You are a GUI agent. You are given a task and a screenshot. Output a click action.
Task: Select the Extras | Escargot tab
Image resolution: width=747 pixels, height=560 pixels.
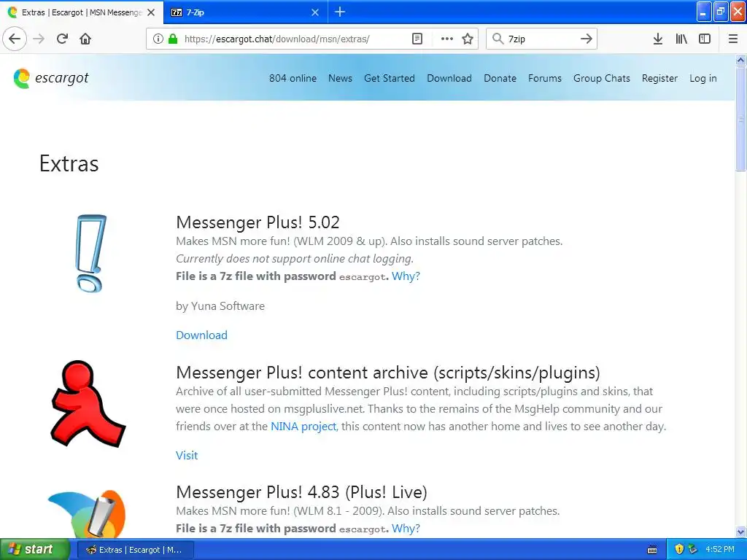[x=81, y=12]
